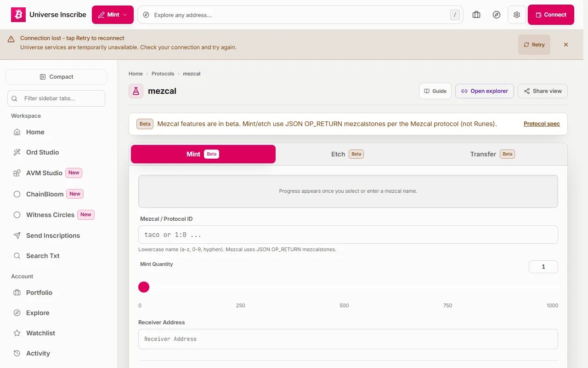Open Ord Studio in the sidebar
The image size is (588, 368).
click(x=56, y=152)
